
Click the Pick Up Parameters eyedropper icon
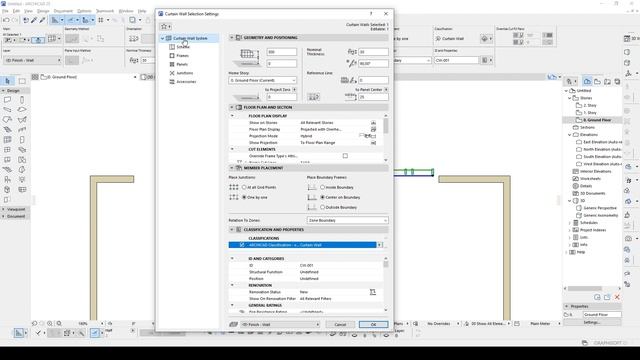click(x=34, y=20)
